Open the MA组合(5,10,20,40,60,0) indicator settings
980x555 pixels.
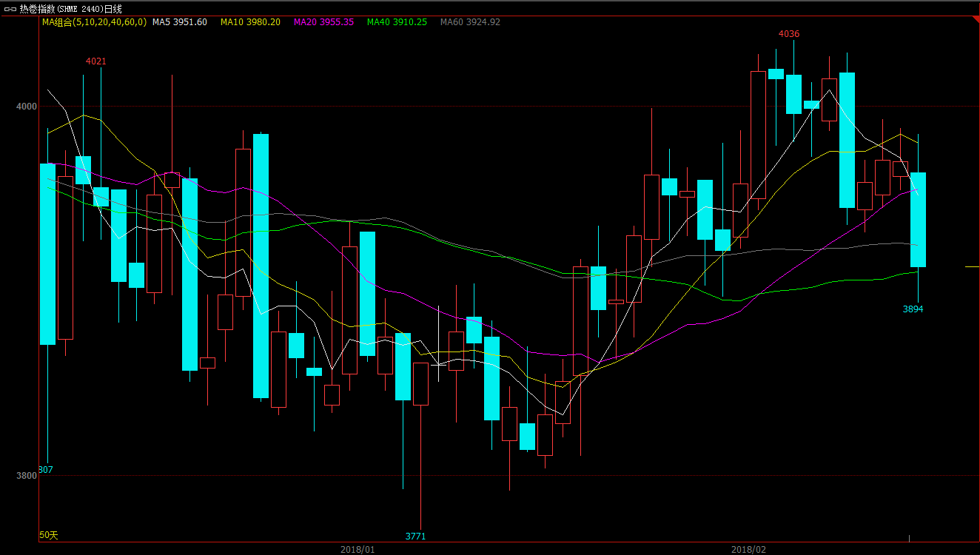point(94,22)
